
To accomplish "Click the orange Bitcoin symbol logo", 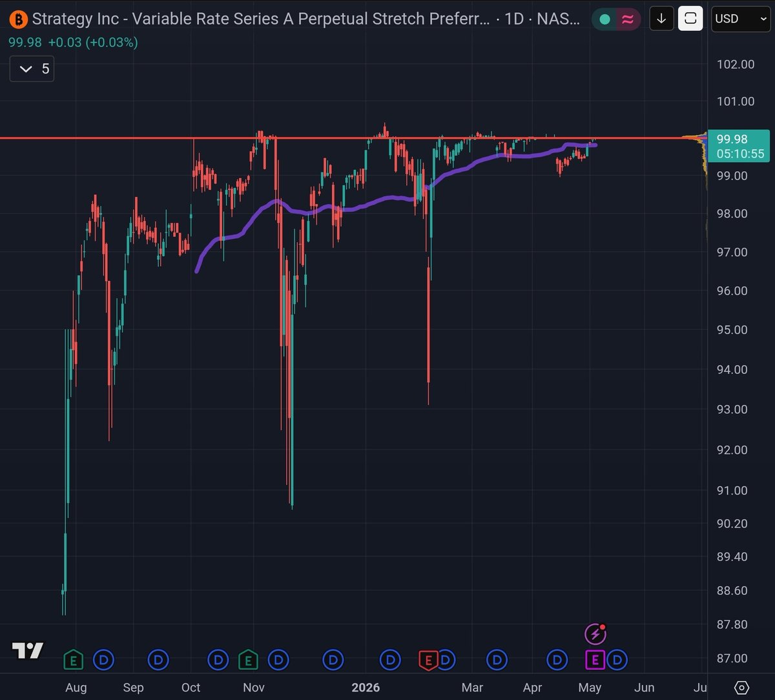I will pyautogui.click(x=19, y=19).
